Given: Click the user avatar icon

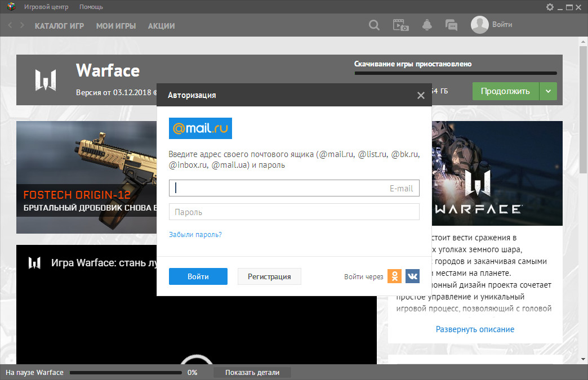Looking at the screenshot, I should point(480,25).
